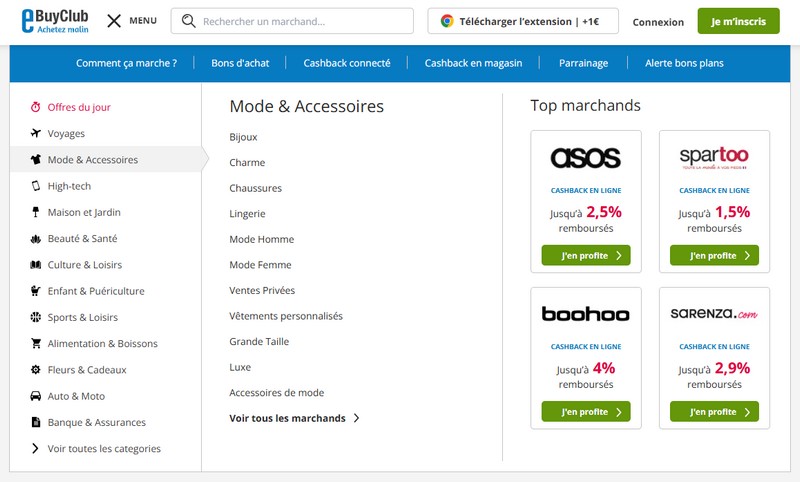Click the car icon beside Auto & Moto

35,396
